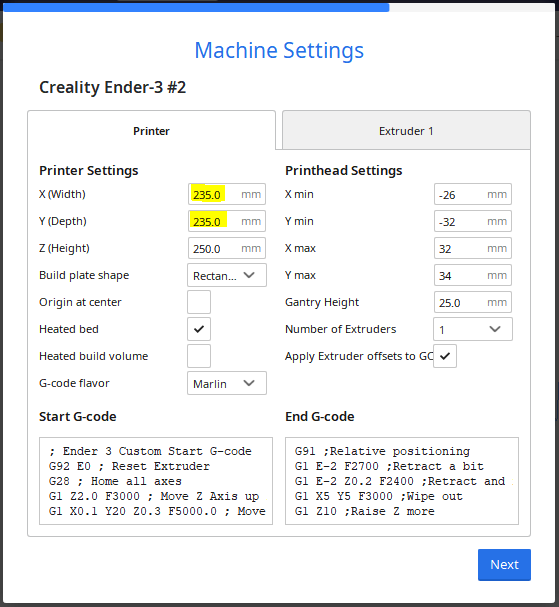Click the X max input field
The image size is (559, 607).
473,248
